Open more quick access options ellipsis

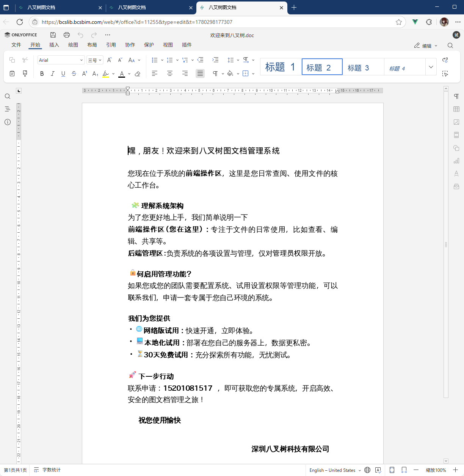[108, 35]
